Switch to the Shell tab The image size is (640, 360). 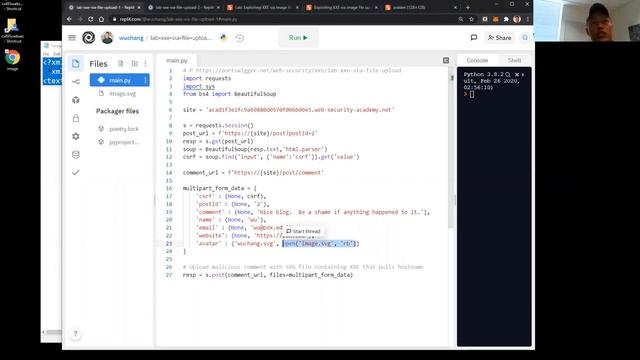(x=514, y=60)
